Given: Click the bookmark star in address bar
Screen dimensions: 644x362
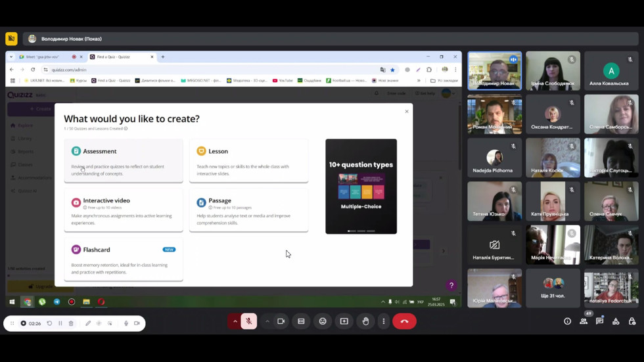Looking at the screenshot, I should 393,70.
